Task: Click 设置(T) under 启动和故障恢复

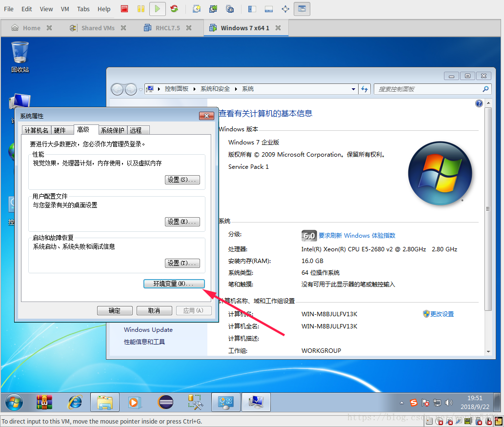Action: 182,264
